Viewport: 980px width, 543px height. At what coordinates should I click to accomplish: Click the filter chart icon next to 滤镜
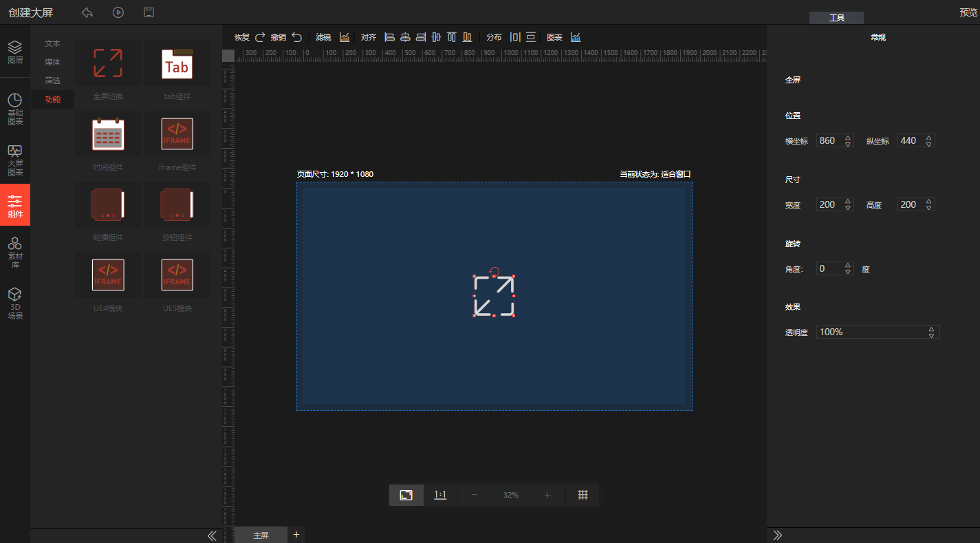(345, 37)
